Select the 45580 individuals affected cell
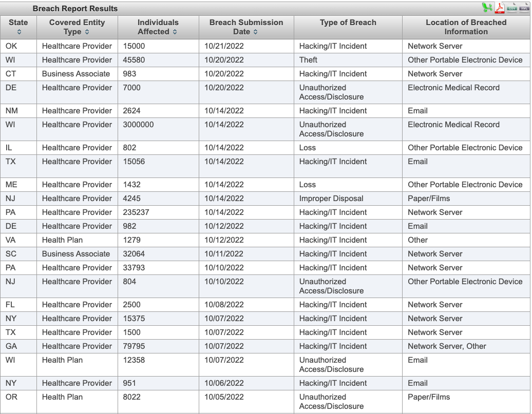This screenshot has height=414, width=532. coord(159,60)
